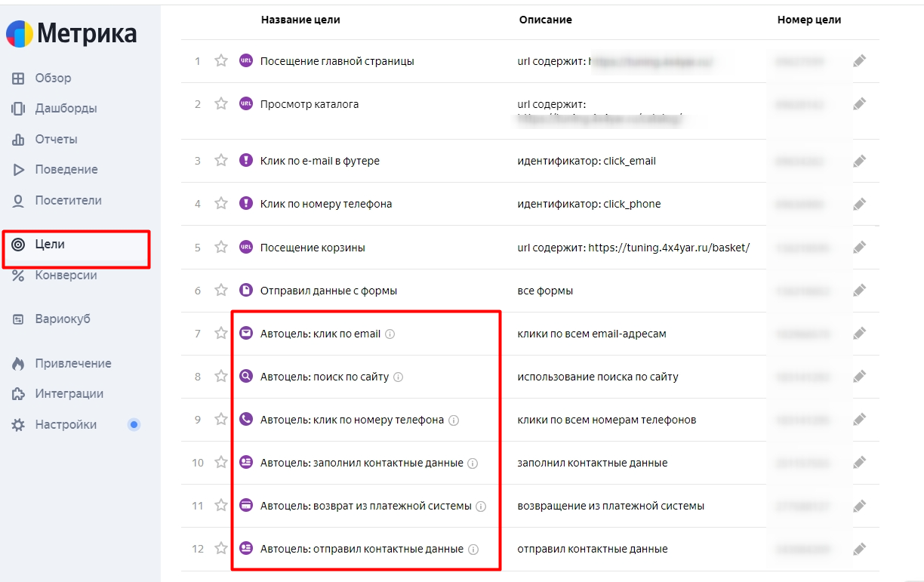Edit the "Отправил данные с формы" goal
This screenshot has height=582, width=924.
pyautogui.click(x=859, y=291)
